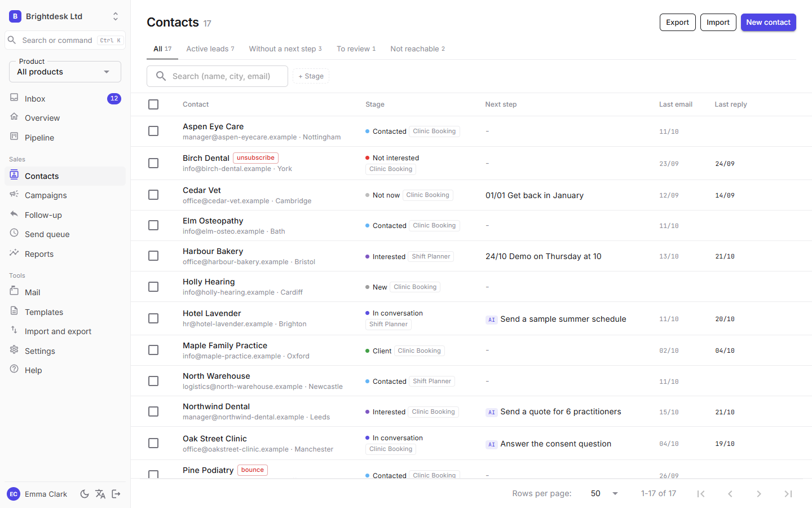Open Follow-up reply icon

click(x=14, y=214)
